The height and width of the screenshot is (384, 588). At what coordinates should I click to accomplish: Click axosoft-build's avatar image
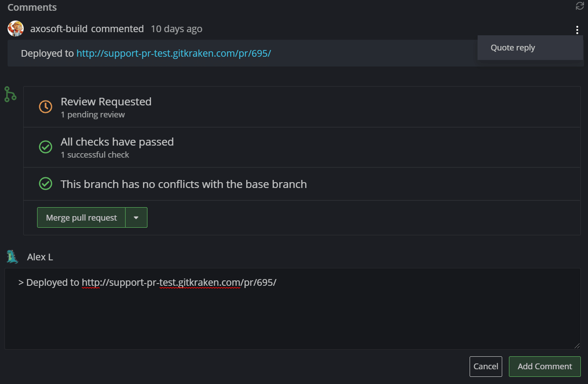coord(16,28)
